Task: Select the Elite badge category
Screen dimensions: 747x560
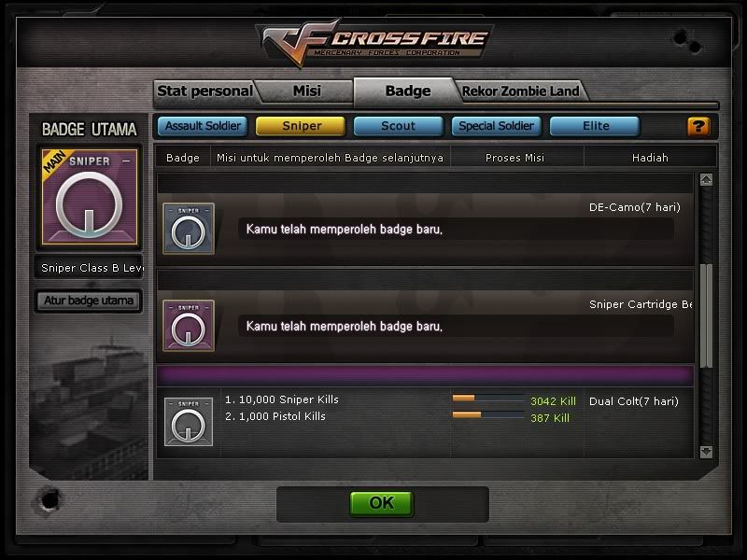Action: point(595,126)
